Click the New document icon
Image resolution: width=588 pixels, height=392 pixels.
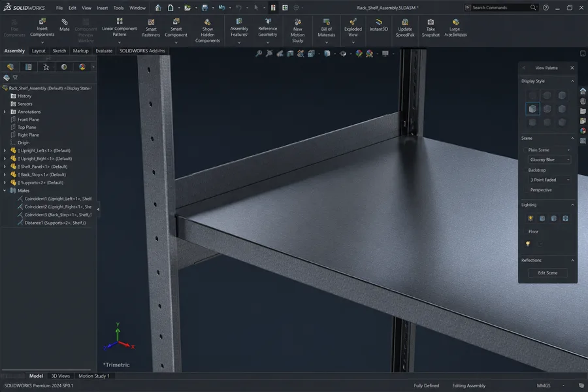click(171, 7)
